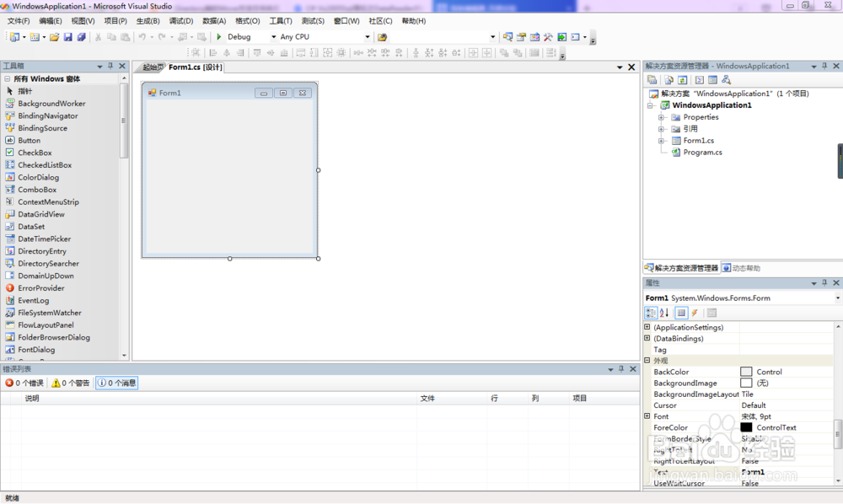Click the Cut scissors icon
Image resolution: width=843 pixels, height=504 pixels.
coord(98,37)
